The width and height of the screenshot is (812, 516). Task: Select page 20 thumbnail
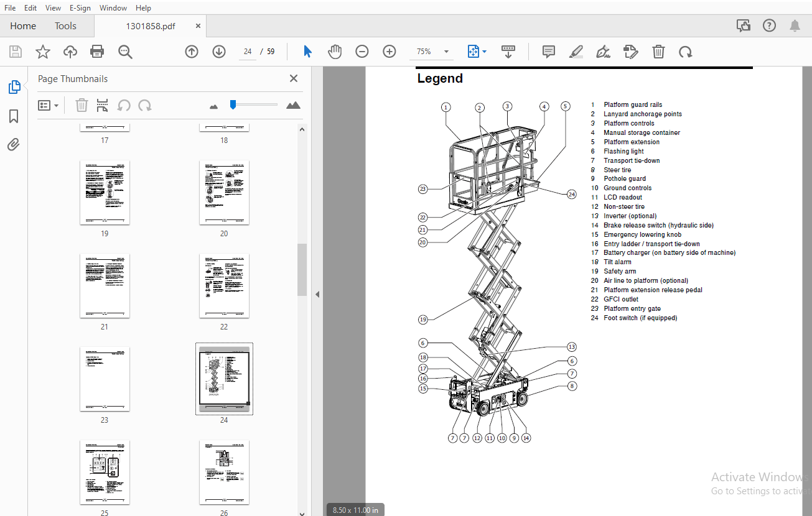coord(224,193)
